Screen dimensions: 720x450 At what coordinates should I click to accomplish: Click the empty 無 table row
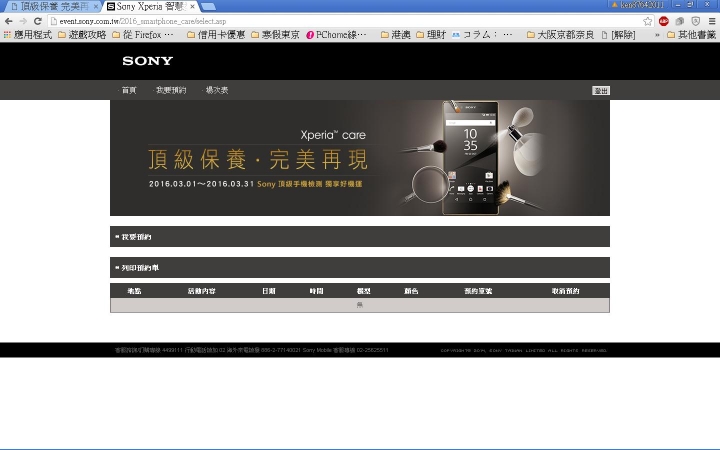pyautogui.click(x=360, y=305)
